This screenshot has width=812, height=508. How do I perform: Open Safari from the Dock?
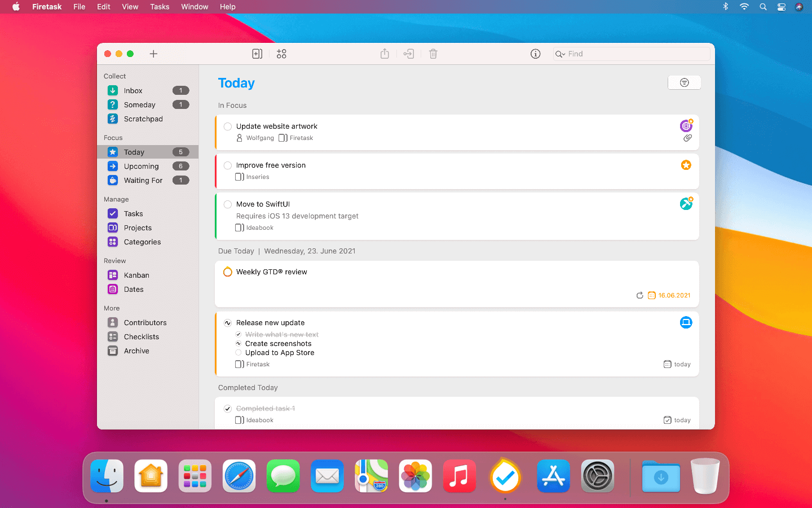pos(239,476)
